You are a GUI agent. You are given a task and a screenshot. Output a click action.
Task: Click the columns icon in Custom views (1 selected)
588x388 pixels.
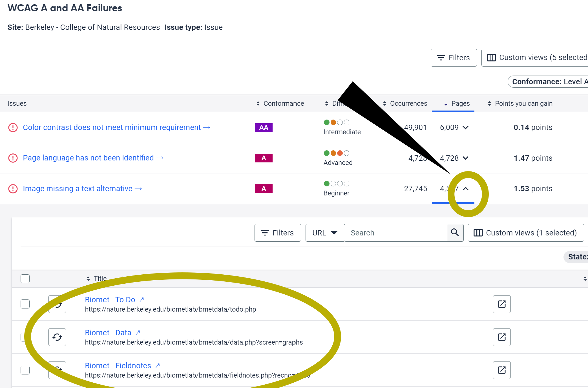coord(478,233)
